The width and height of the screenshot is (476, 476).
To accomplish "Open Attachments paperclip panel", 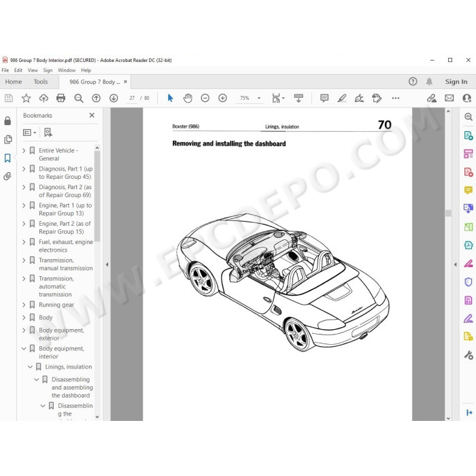I will click(x=7, y=176).
